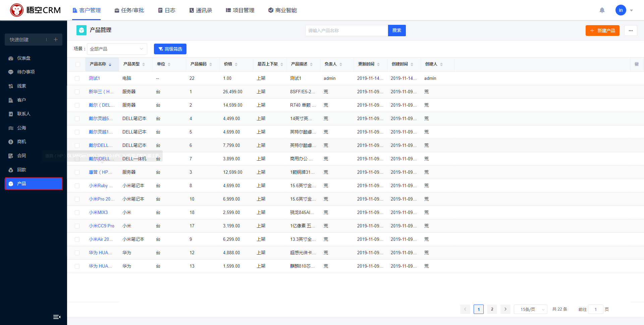
Task: Open 联系人 in sidebar
Action: (x=34, y=114)
